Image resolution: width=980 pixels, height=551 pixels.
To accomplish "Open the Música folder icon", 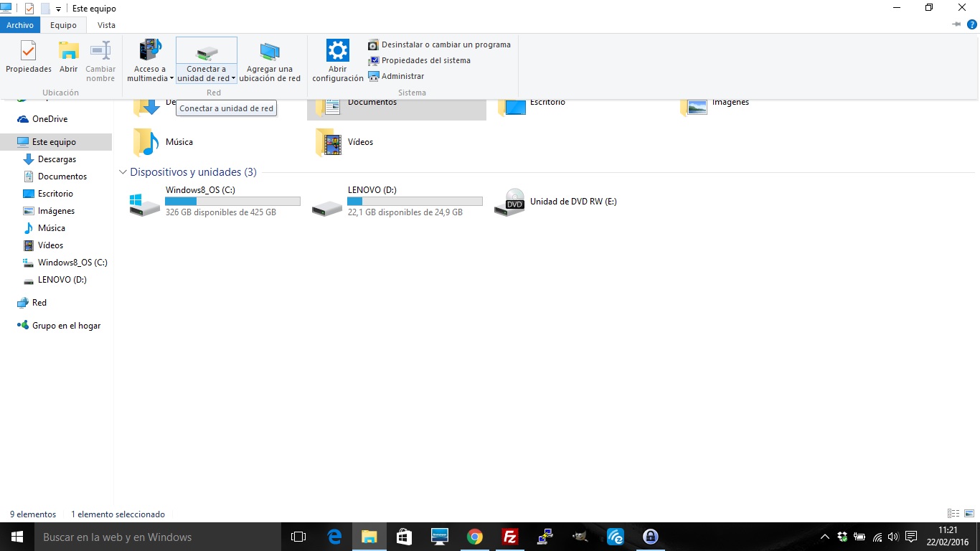I will pyautogui.click(x=146, y=142).
